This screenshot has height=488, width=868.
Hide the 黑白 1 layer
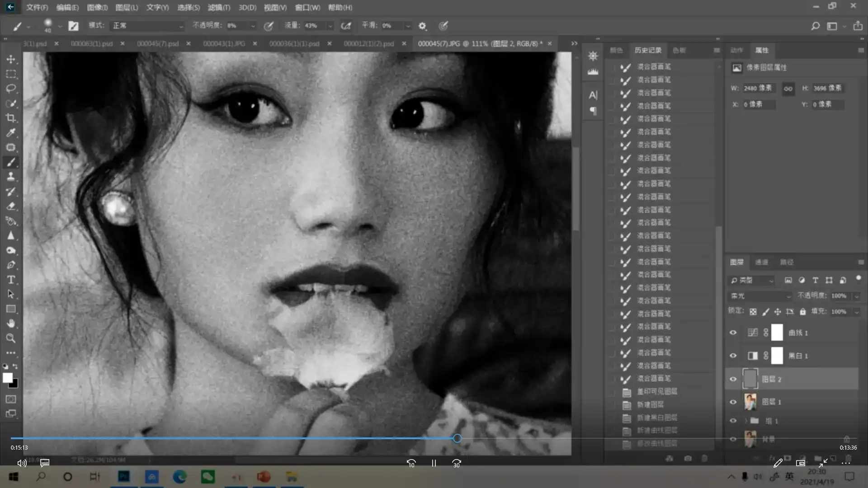coord(733,356)
